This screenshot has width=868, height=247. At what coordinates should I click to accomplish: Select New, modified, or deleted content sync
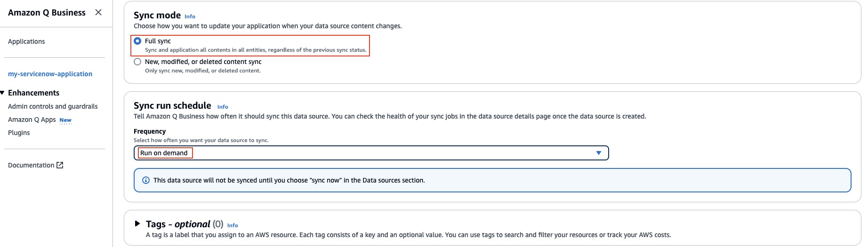tap(137, 62)
